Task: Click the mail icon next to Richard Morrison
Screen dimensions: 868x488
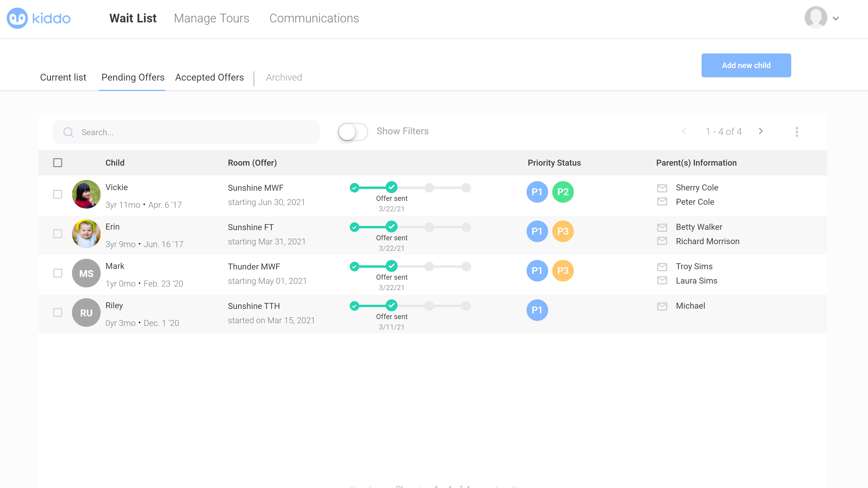Action: tap(662, 241)
